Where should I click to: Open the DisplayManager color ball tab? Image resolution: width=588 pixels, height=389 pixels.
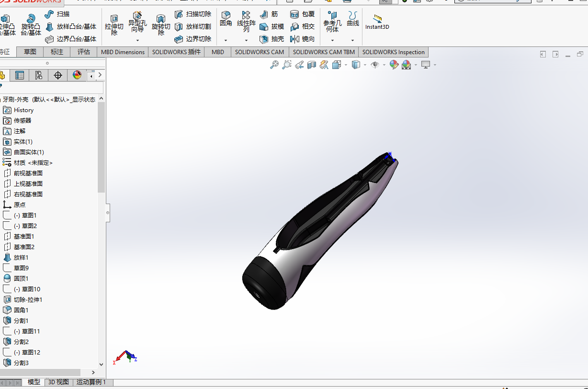coord(77,75)
